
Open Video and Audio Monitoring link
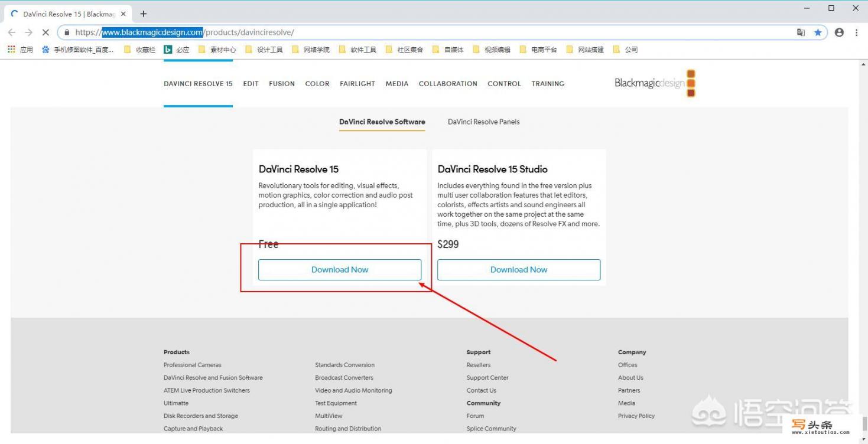[x=354, y=390]
